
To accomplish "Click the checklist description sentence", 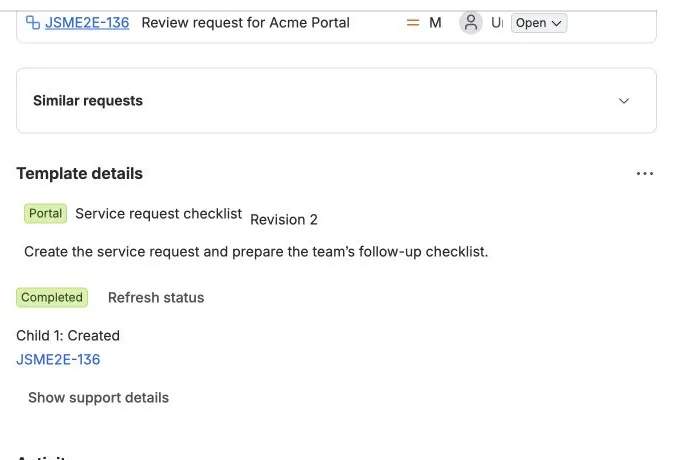I will click(x=256, y=251).
